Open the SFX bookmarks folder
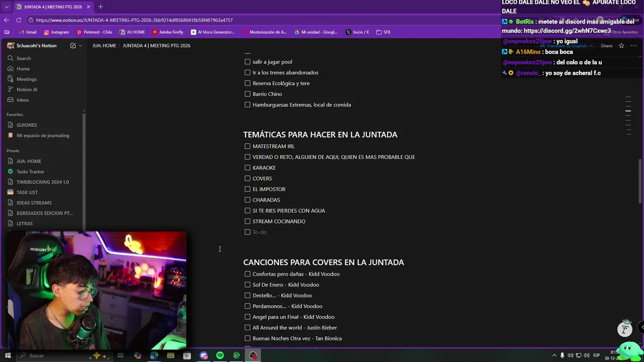Screen dimensions: 644x362 [383, 32]
